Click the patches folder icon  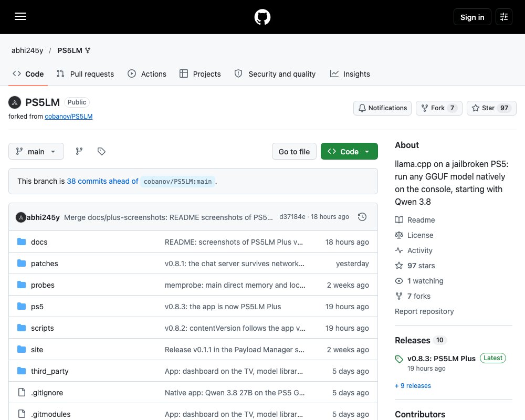[22, 263]
